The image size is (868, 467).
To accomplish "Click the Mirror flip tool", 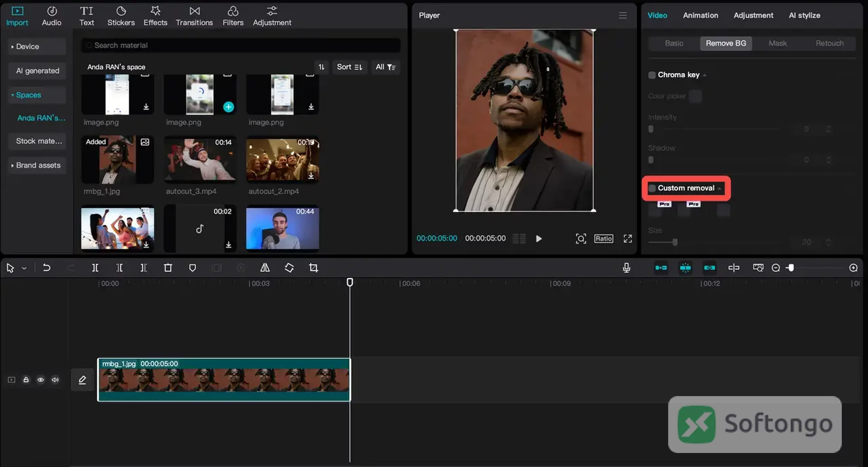I will (265, 268).
